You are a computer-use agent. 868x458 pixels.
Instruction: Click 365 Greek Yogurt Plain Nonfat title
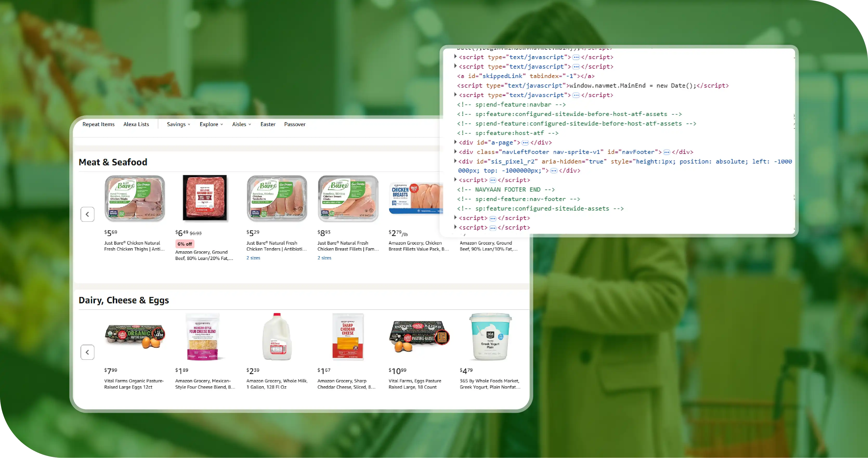point(490,384)
